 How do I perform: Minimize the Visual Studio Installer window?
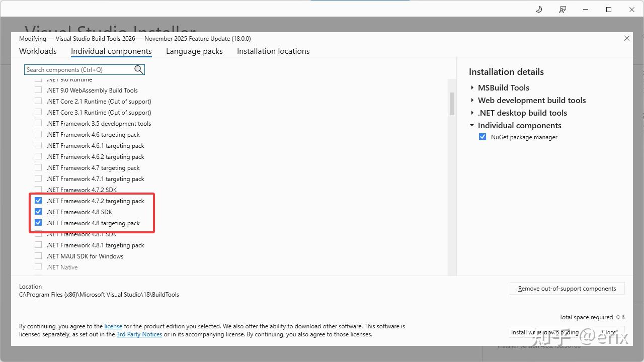tap(586, 10)
